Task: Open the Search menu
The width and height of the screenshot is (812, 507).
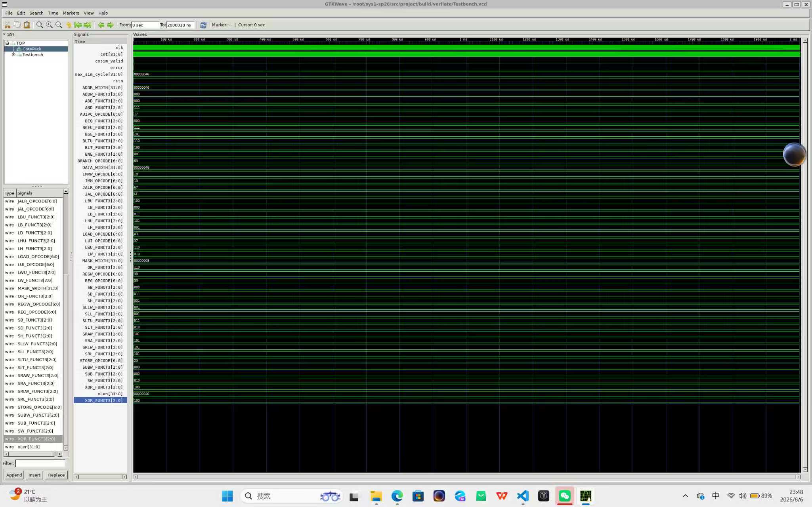Action: [x=36, y=13]
